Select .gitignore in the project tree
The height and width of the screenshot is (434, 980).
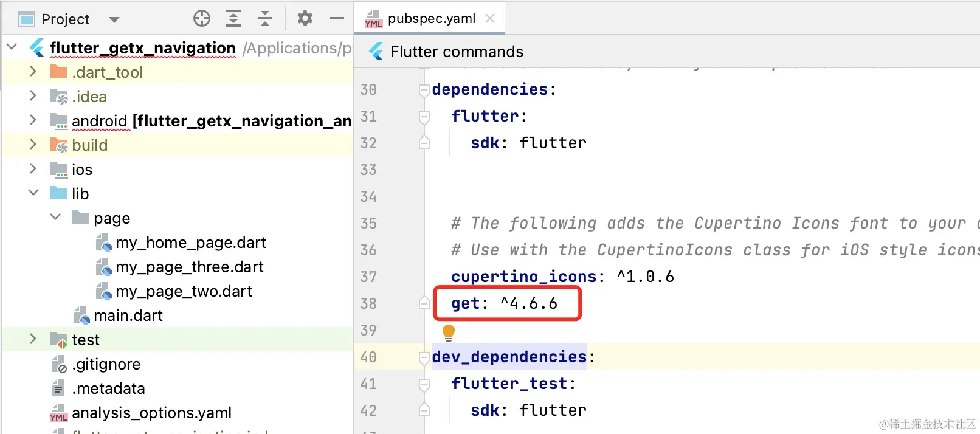pyautogui.click(x=106, y=364)
